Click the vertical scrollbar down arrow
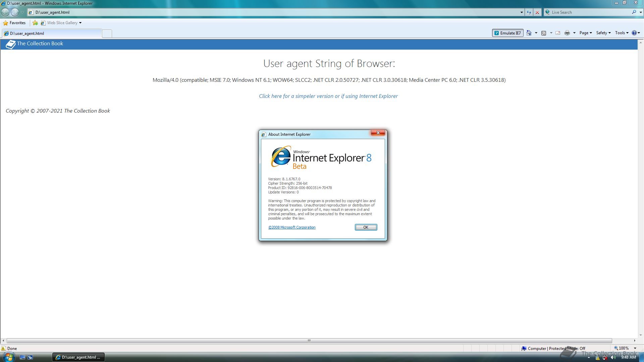The width and height of the screenshot is (644, 362). point(641,335)
